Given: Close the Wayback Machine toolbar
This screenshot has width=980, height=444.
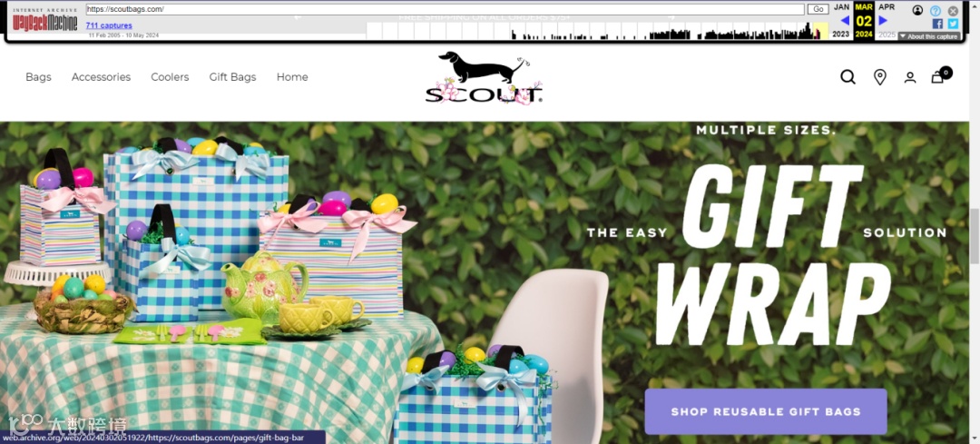Looking at the screenshot, I should click(x=953, y=11).
